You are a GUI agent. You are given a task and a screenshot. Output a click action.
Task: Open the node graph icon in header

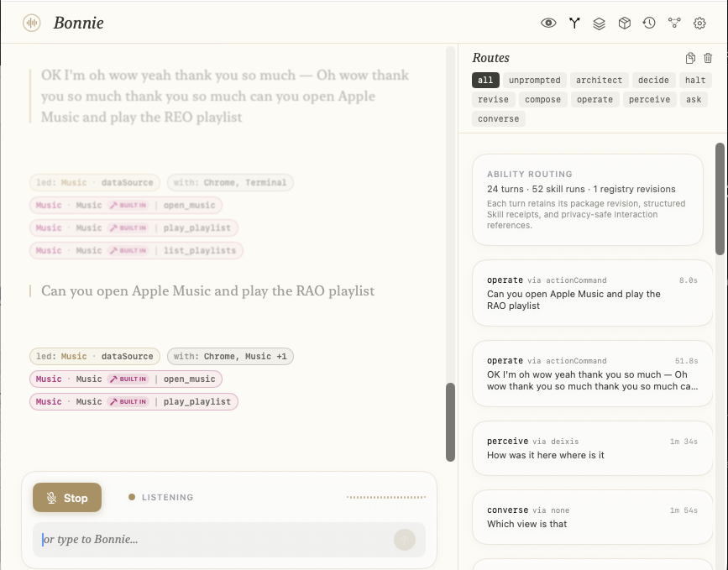click(x=674, y=23)
